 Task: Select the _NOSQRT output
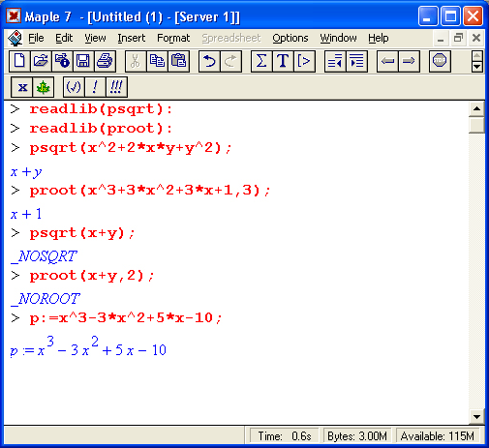[44, 256]
